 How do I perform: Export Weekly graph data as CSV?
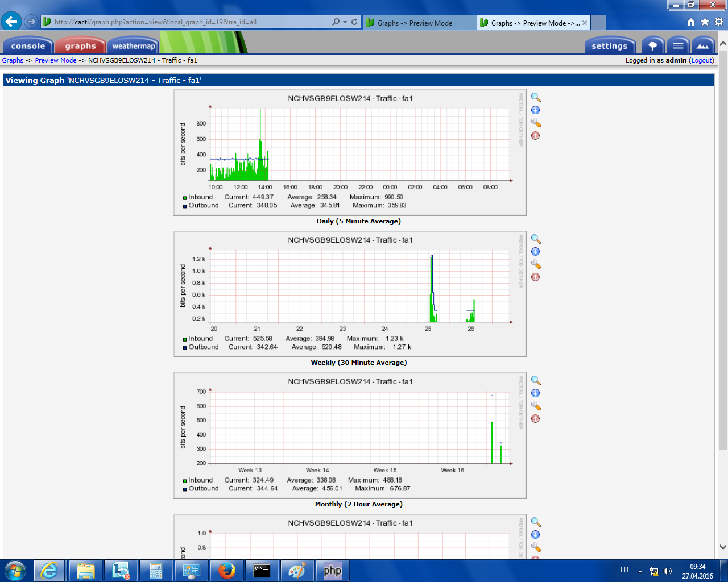(535, 252)
